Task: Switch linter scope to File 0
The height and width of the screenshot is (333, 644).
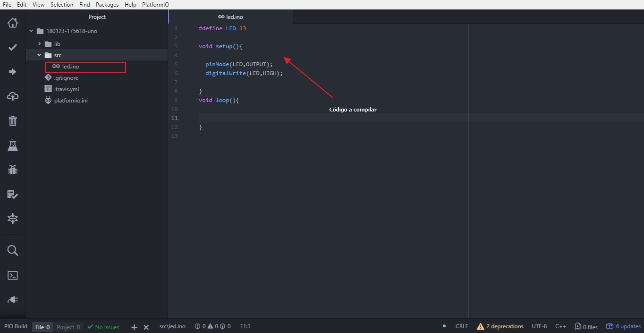Action: (42, 327)
